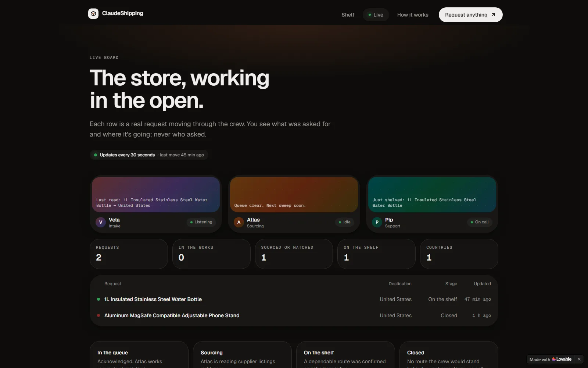Select the Sourced or matched card
This screenshot has width=588, height=368.
tap(294, 254)
